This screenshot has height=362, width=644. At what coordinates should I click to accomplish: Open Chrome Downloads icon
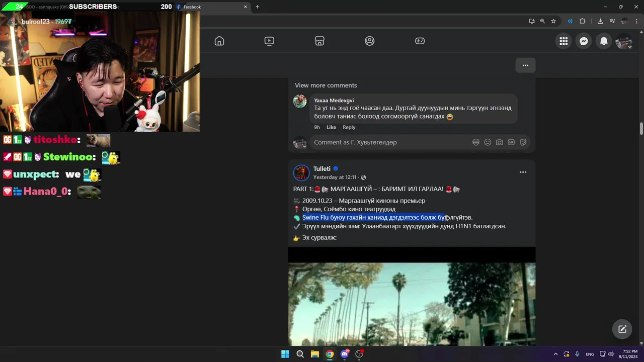pyautogui.click(x=600, y=21)
